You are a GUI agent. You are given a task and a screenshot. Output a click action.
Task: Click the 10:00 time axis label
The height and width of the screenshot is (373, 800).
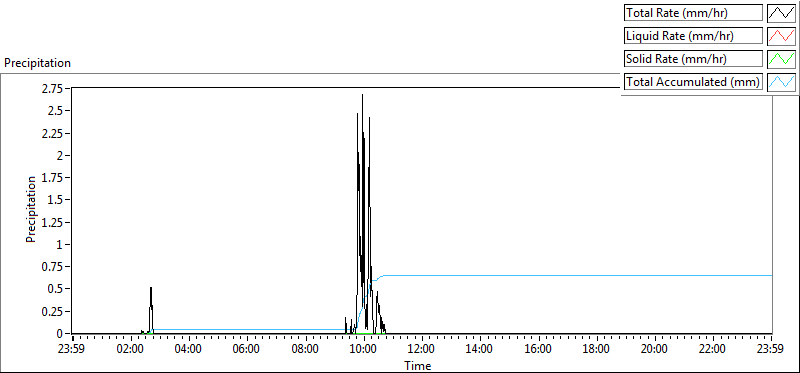[x=364, y=350]
